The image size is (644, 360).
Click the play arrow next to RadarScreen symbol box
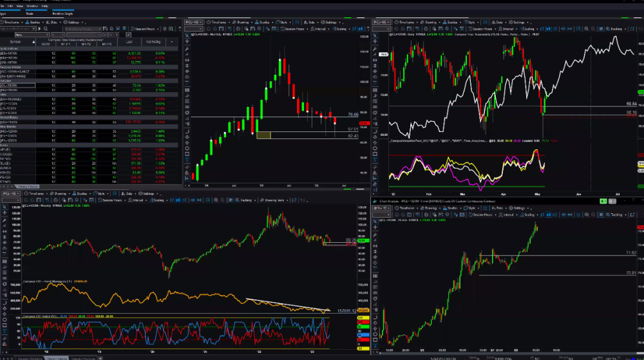39,29
